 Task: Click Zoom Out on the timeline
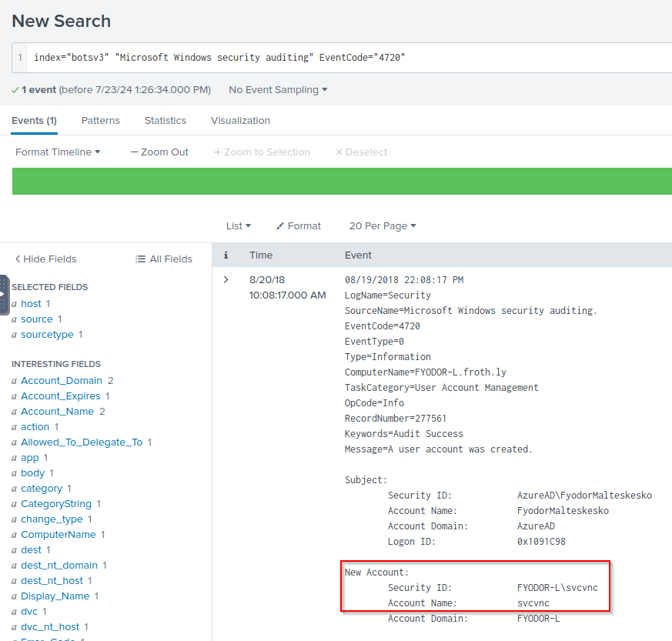pyautogui.click(x=159, y=152)
